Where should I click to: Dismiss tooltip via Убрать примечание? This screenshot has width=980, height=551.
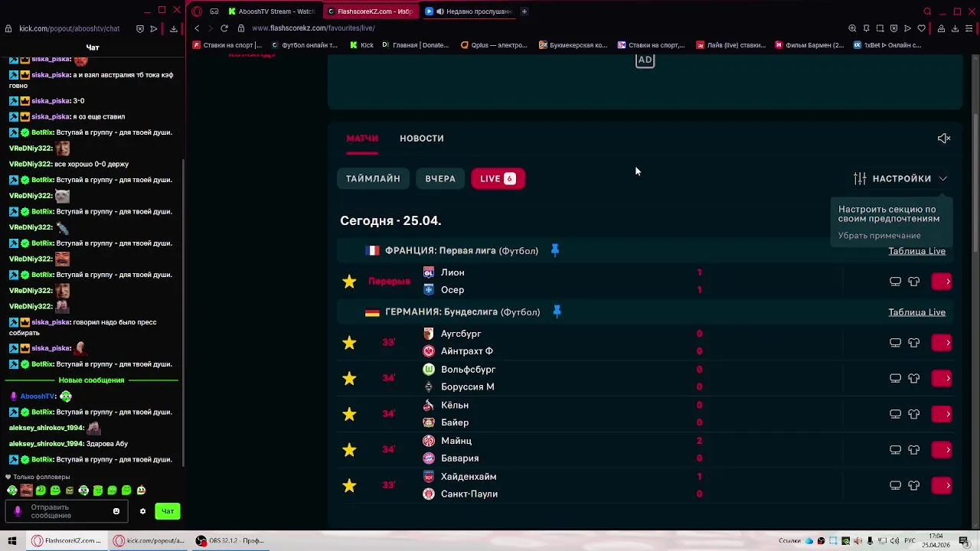pyautogui.click(x=879, y=236)
